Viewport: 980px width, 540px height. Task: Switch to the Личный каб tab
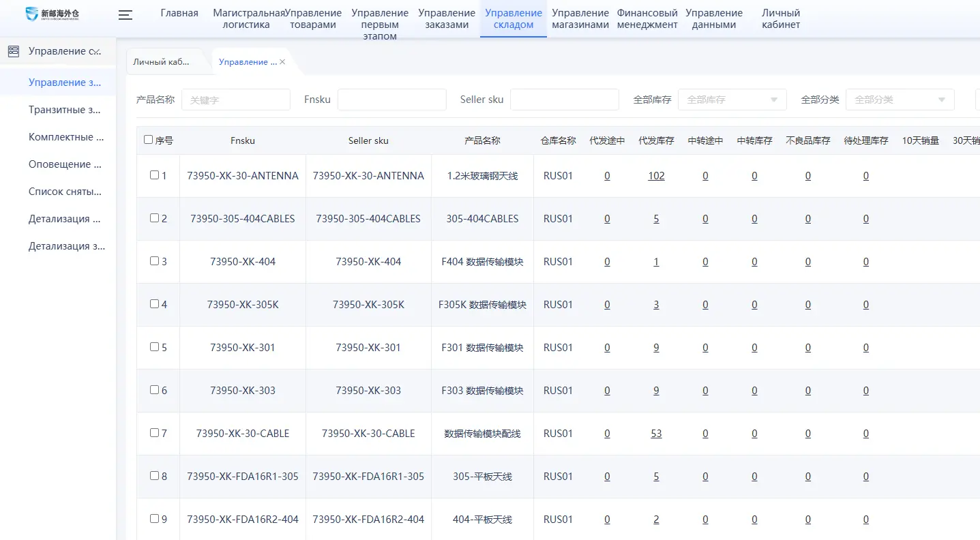[x=167, y=61]
